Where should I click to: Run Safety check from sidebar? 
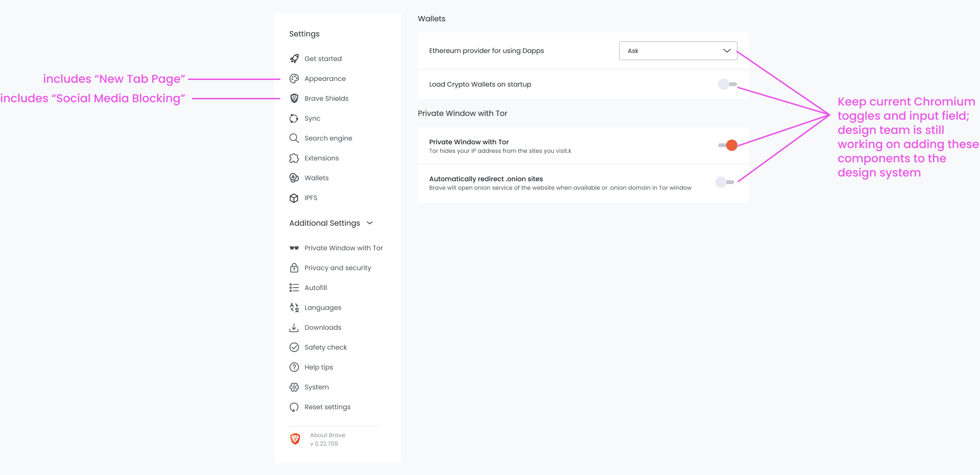(325, 347)
